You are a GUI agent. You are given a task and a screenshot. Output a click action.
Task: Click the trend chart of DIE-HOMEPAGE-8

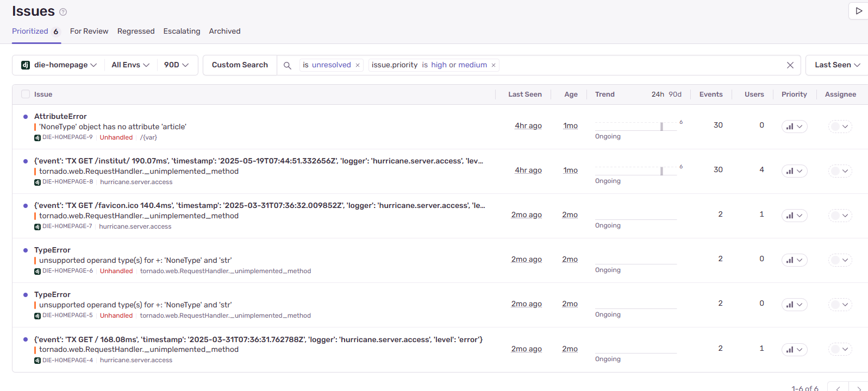[x=636, y=171]
